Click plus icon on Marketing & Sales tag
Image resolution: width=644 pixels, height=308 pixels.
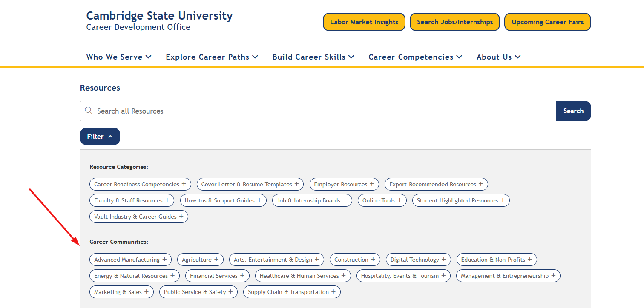point(147,291)
